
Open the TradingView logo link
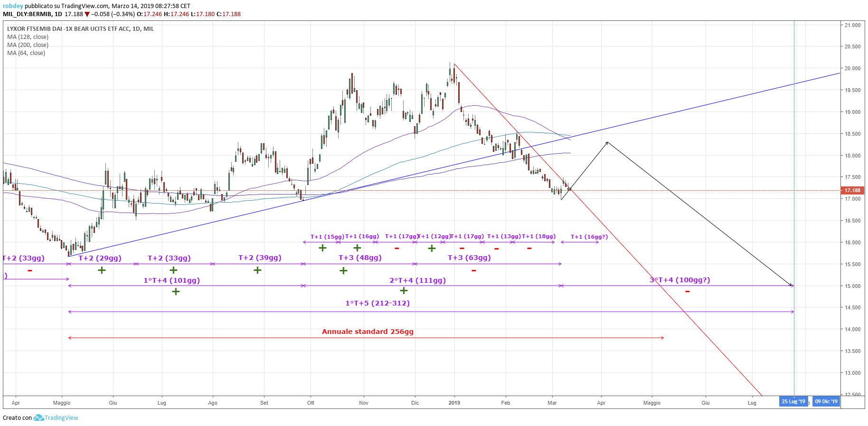pos(56,418)
